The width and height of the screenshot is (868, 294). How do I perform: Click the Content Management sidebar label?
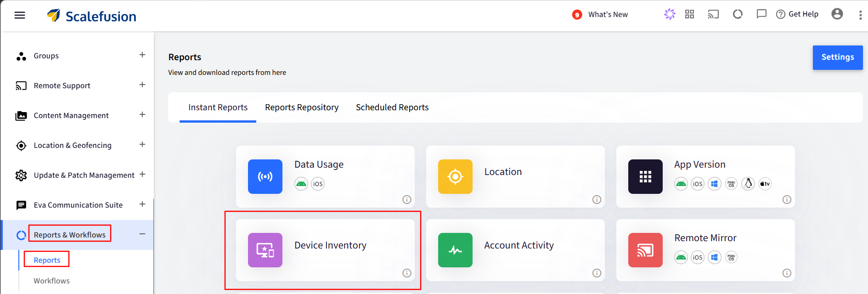[x=71, y=115]
